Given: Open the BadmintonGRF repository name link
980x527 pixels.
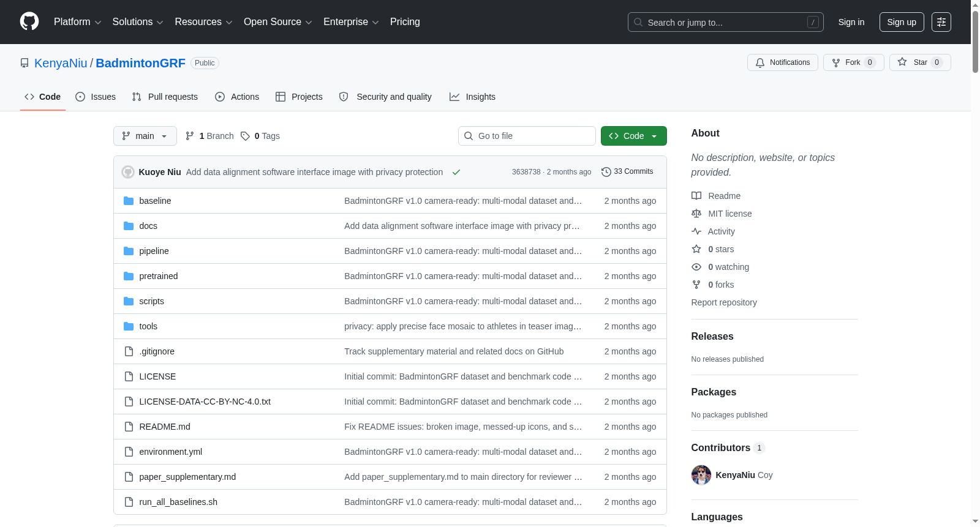Looking at the screenshot, I should click(x=140, y=63).
